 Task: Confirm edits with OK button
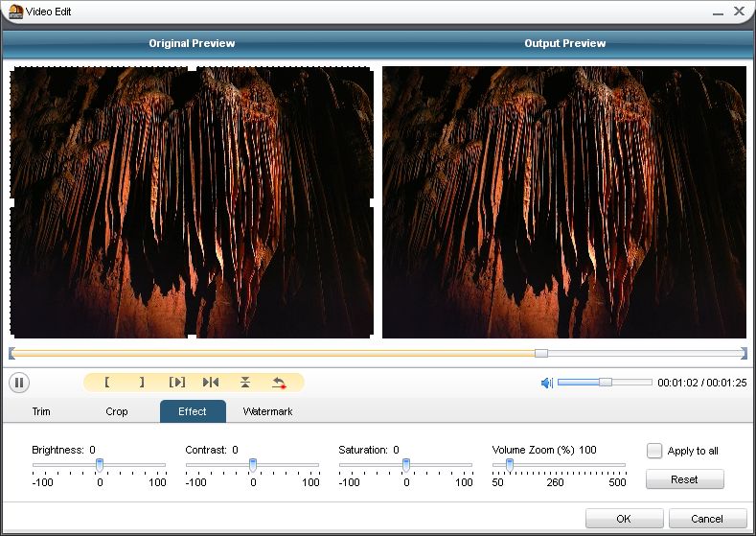pyautogui.click(x=625, y=519)
